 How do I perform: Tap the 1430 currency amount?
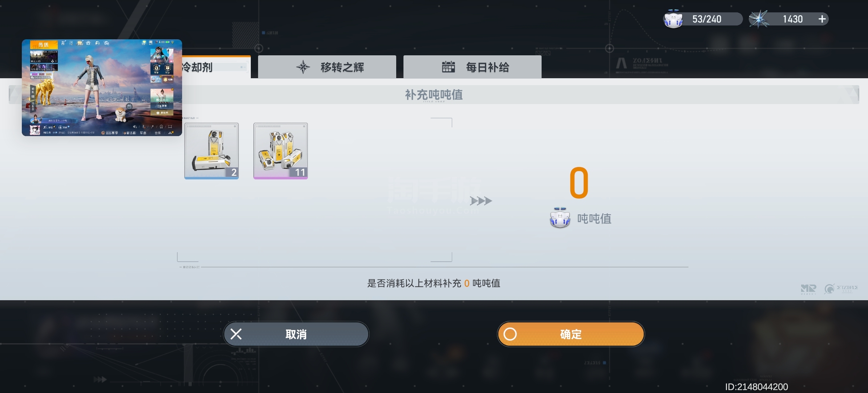pos(793,19)
